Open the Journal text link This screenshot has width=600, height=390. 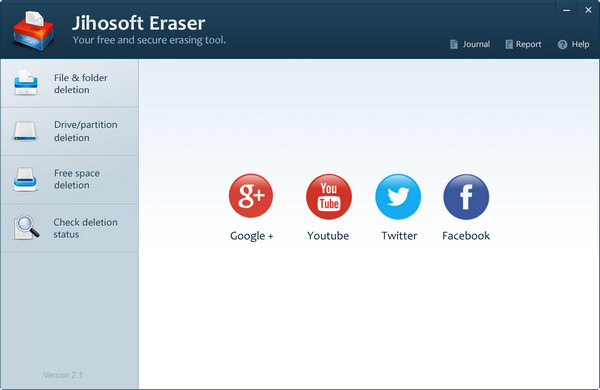click(476, 44)
